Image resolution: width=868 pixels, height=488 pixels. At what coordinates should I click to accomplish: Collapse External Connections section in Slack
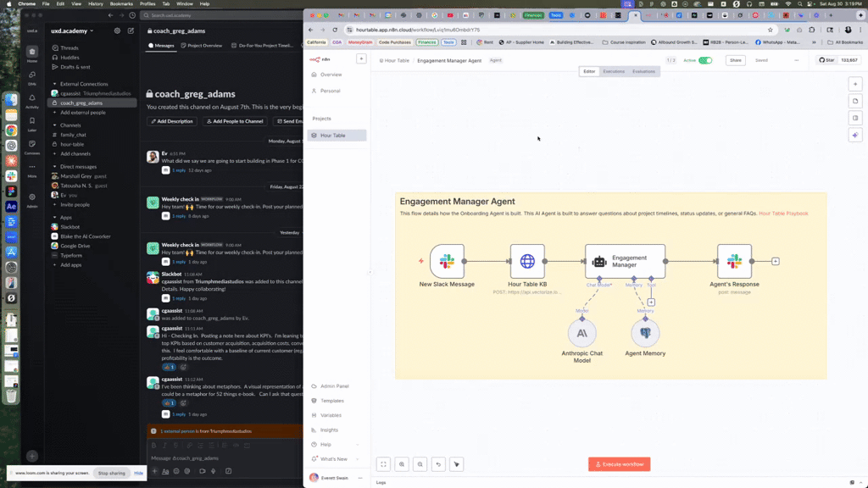54,84
